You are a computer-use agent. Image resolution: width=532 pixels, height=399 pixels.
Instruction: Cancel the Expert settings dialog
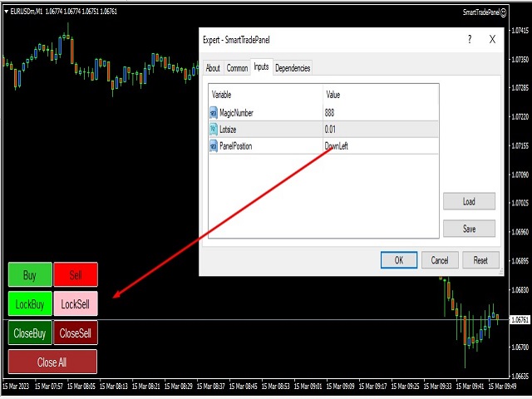tap(440, 260)
